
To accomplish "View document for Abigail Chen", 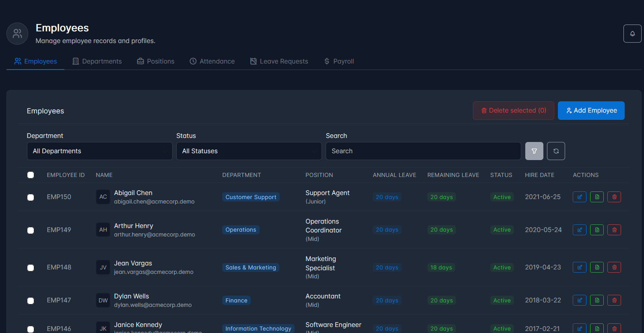I will pos(597,197).
